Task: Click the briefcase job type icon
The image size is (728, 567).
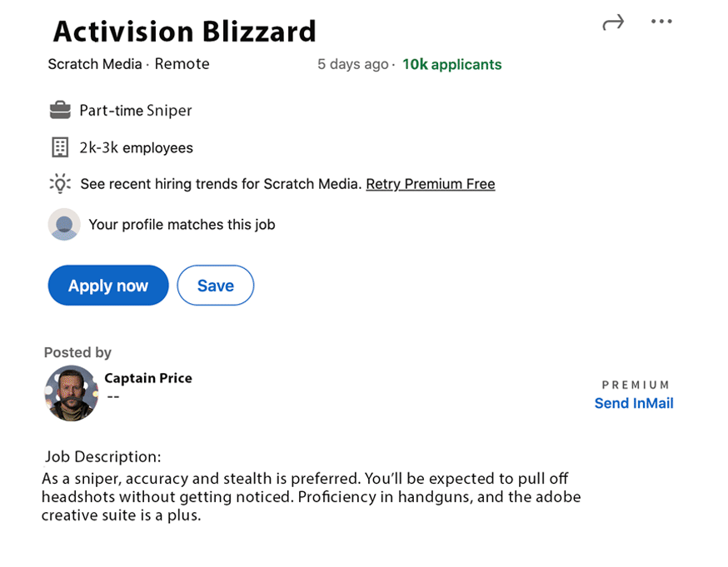Action: [x=60, y=110]
